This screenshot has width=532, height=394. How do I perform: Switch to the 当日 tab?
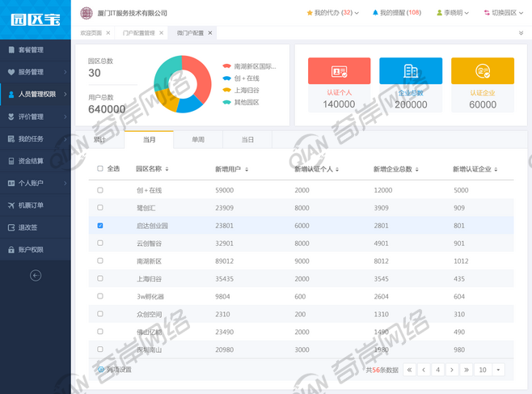point(247,140)
